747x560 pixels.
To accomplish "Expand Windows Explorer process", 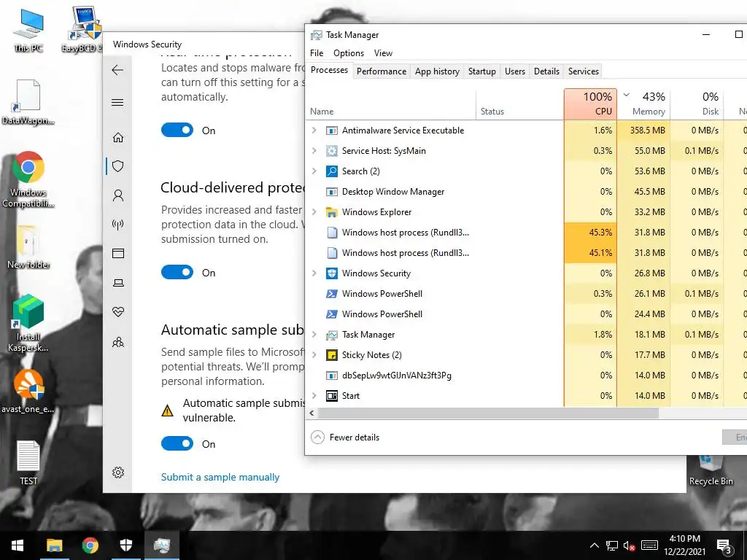I will [x=314, y=212].
